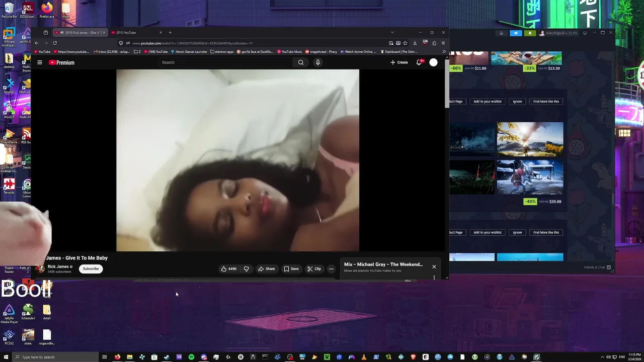
Task: Open the YouTube account avatar menu
Action: click(433, 62)
